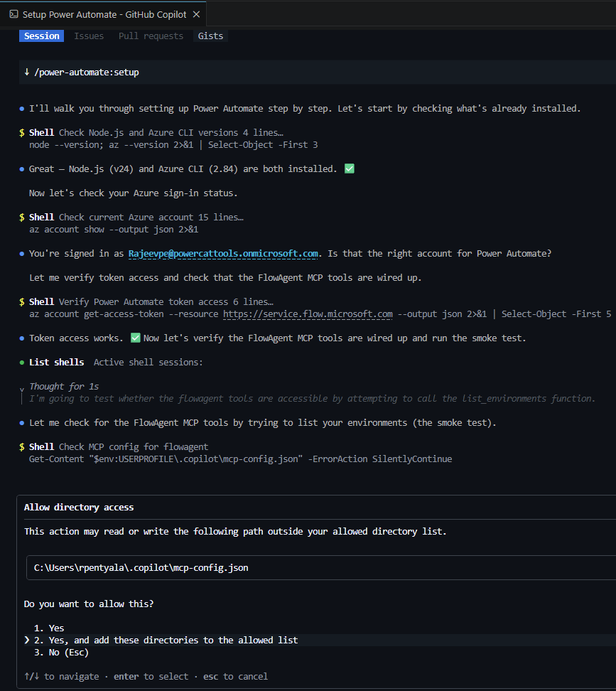This screenshot has height=691, width=616.
Task: Click the dollar icon beside Check current Azure account
Action: (x=22, y=218)
